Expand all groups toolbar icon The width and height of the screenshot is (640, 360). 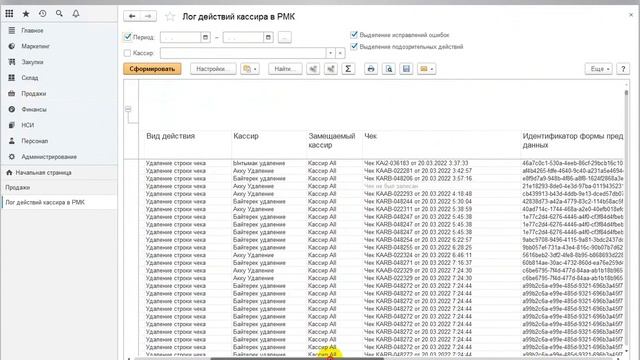tap(331, 69)
